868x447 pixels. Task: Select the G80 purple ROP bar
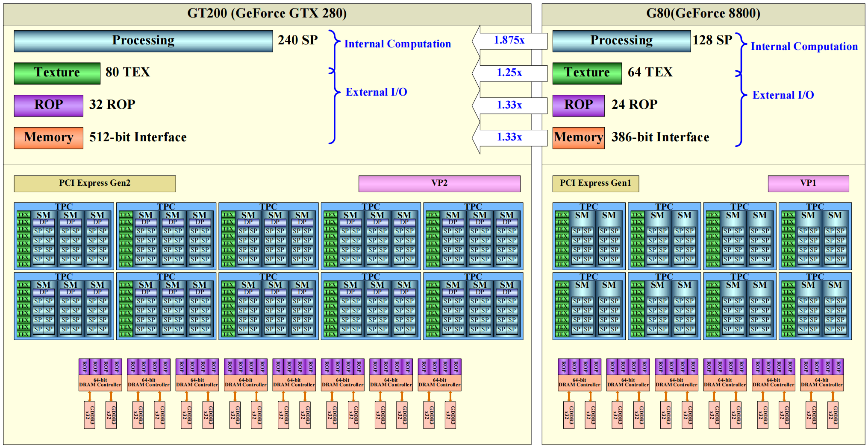(578, 105)
